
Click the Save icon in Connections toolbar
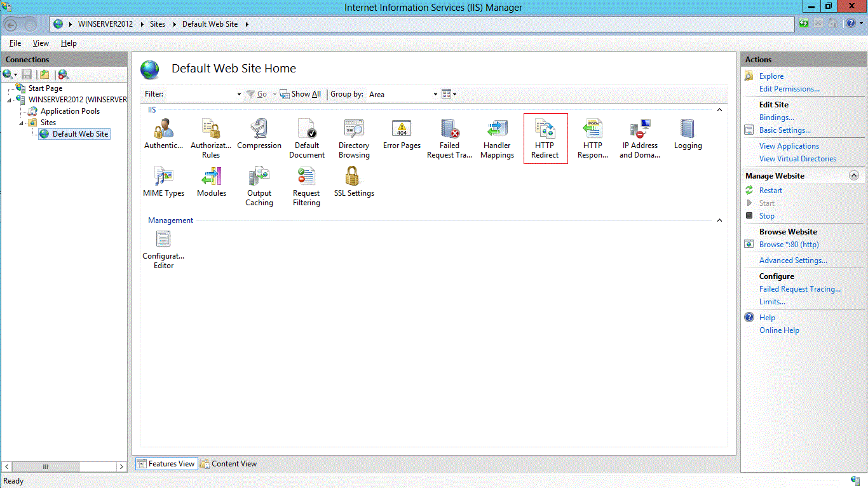(27, 74)
